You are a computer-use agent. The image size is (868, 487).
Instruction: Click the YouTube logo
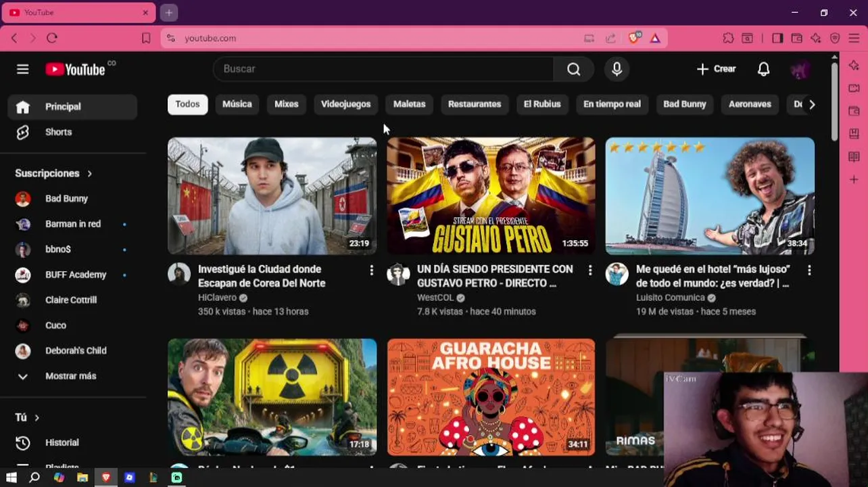[76, 69]
